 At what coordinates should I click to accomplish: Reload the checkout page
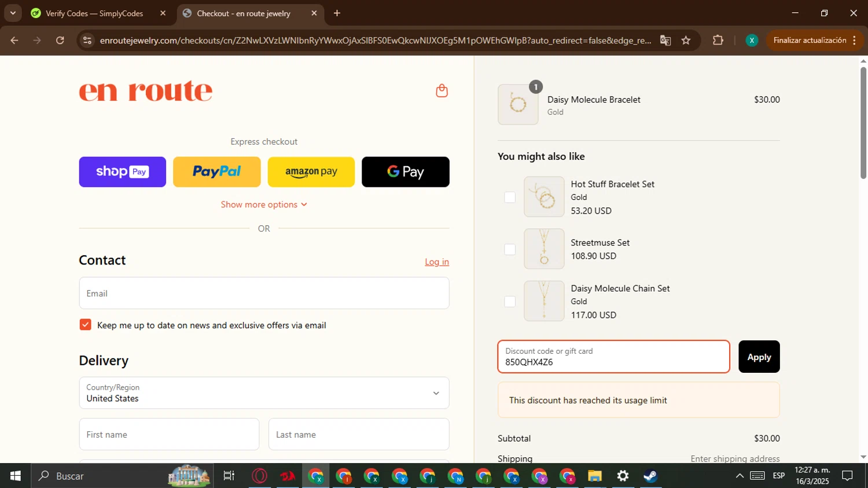(x=60, y=41)
